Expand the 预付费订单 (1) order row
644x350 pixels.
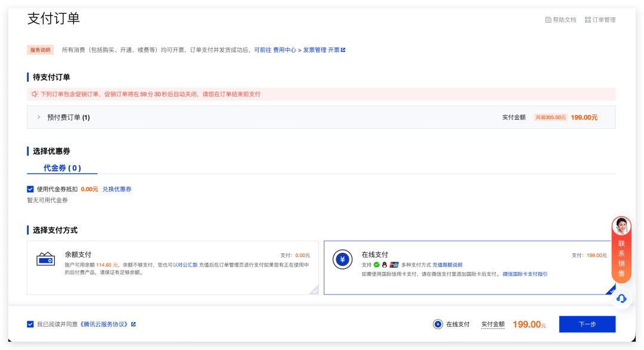39,117
